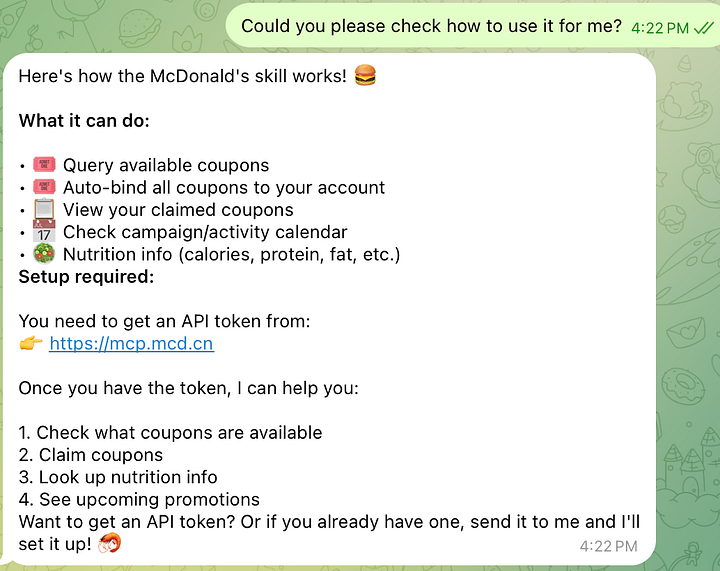The image size is (720, 571).
Task: Click the "4. See upcoming promotions" line
Action: (139, 499)
